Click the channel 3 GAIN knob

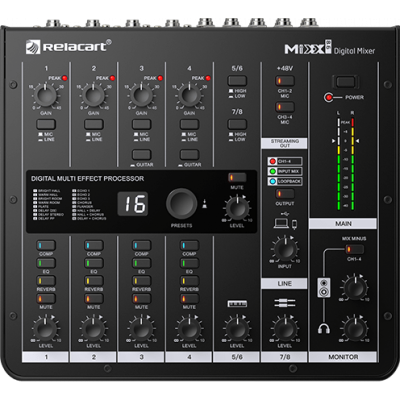pos(142,95)
